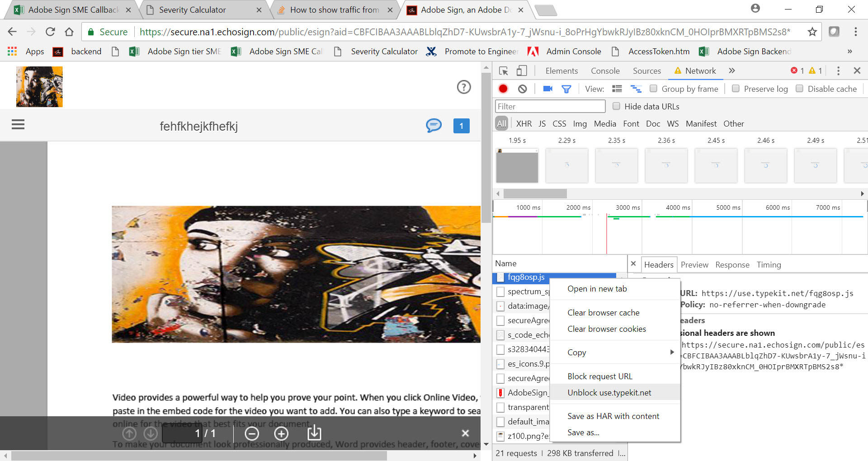Switch to the Sources tab

(646, 71)
